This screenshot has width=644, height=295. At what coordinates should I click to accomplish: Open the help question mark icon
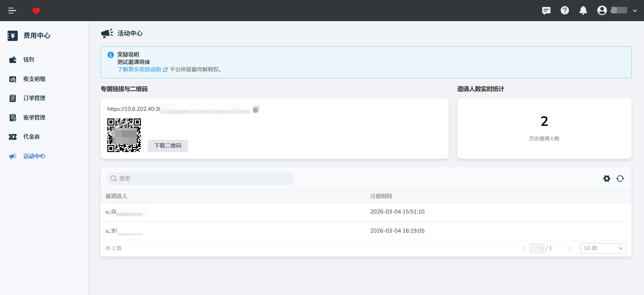[x=565, y=11]
